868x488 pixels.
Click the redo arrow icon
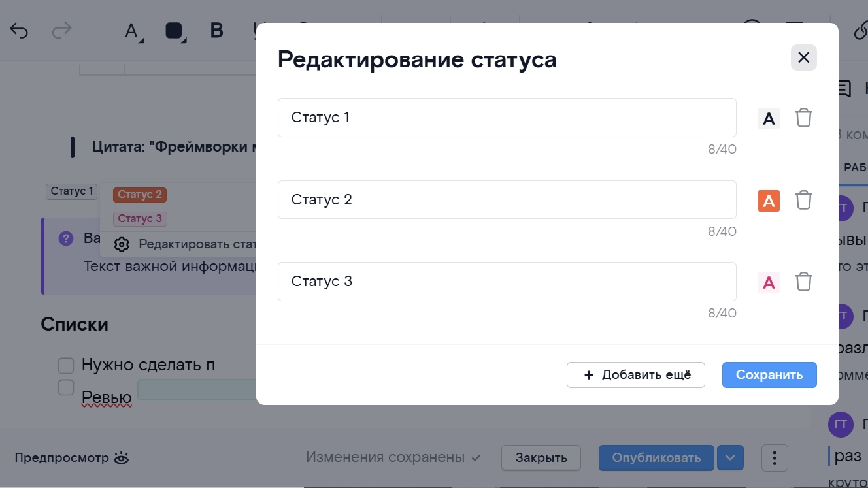[x=61, y=31]
